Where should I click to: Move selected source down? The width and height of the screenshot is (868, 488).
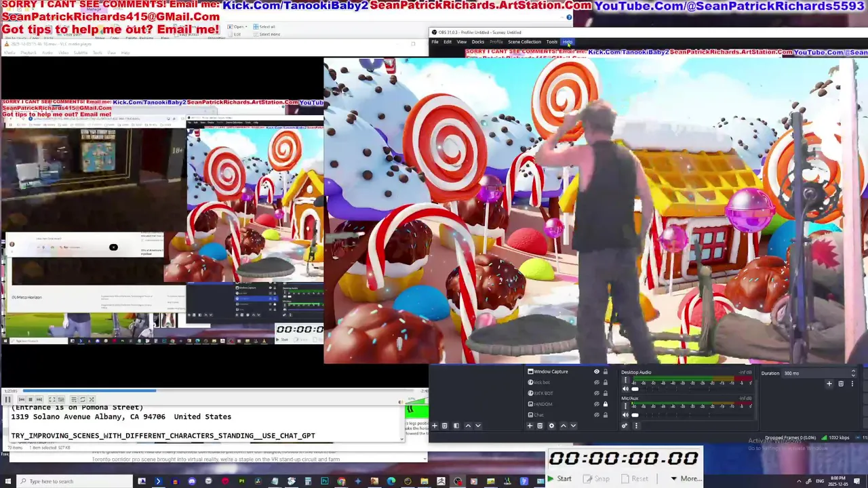574,426
